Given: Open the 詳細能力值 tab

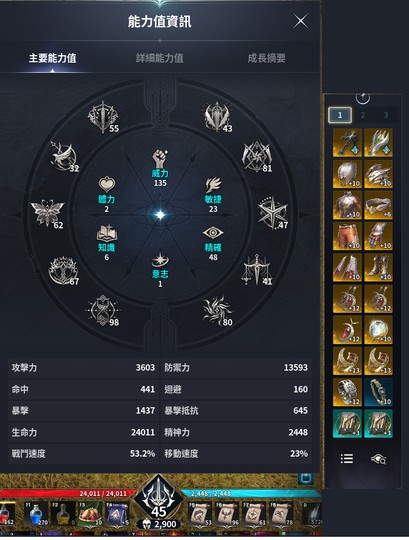Looking at the screenshot, I should pyautogui.click(x=159, y=58).
